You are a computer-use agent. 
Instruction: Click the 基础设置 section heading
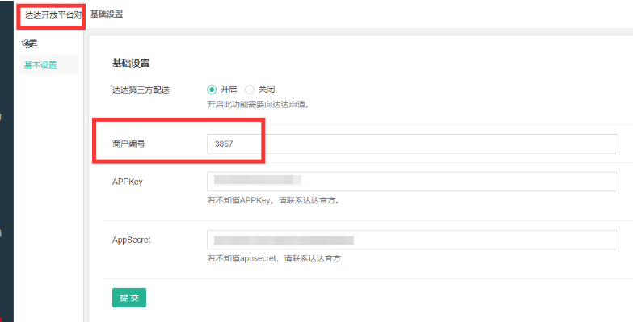click(x=131, y=63)
